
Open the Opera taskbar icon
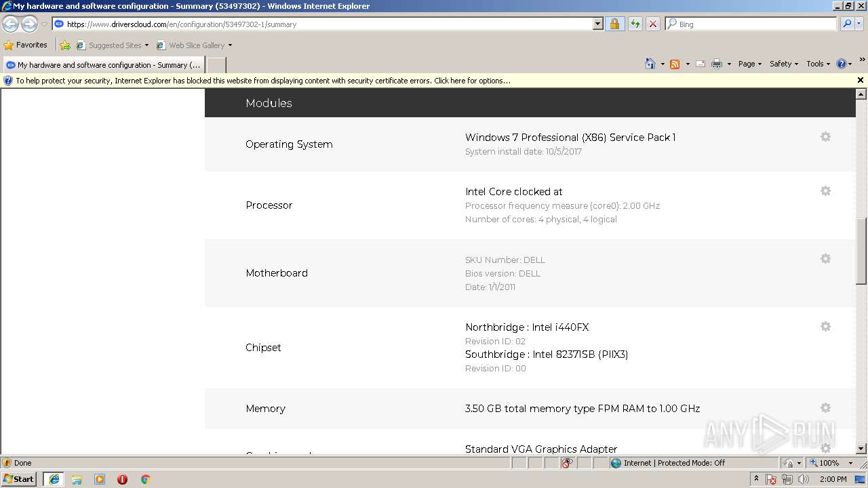(122, 479)
